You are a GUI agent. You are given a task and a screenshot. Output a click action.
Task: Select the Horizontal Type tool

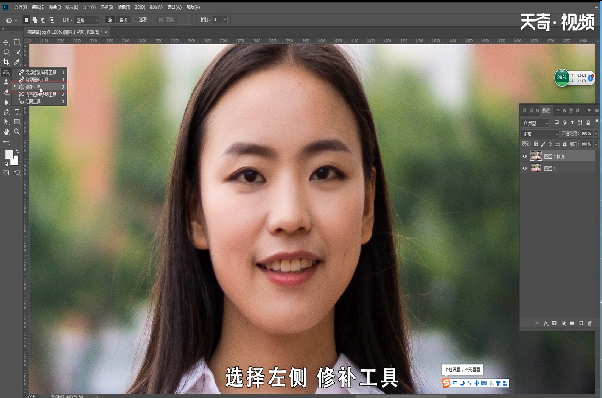(x=17, y=112)
